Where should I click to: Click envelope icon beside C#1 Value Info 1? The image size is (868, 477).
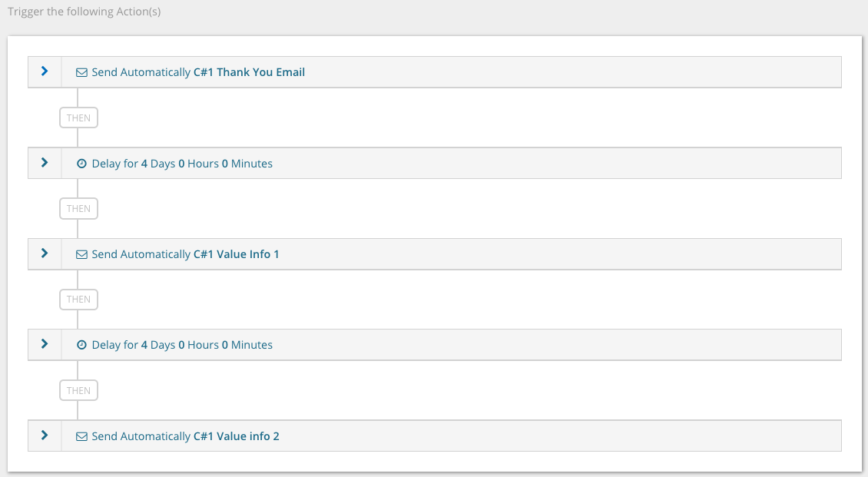tap(81, 254)
